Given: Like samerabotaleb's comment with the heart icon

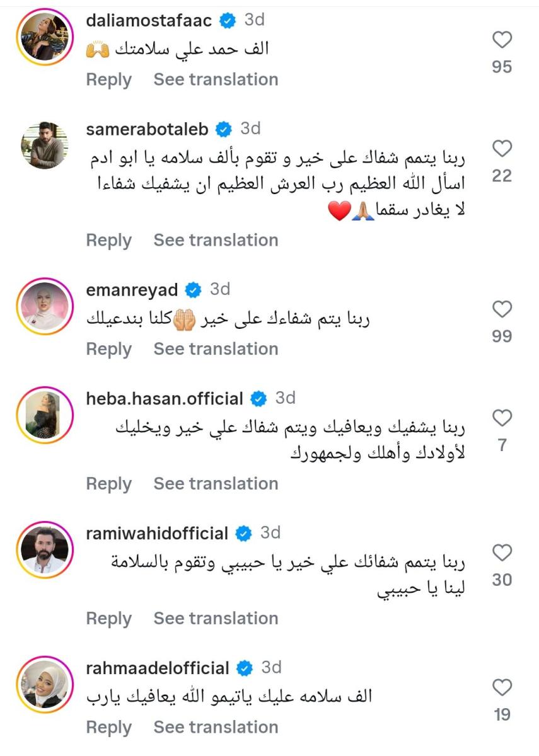Looking at the screenshot, I should pyautogui.click(x=501, y=148).
